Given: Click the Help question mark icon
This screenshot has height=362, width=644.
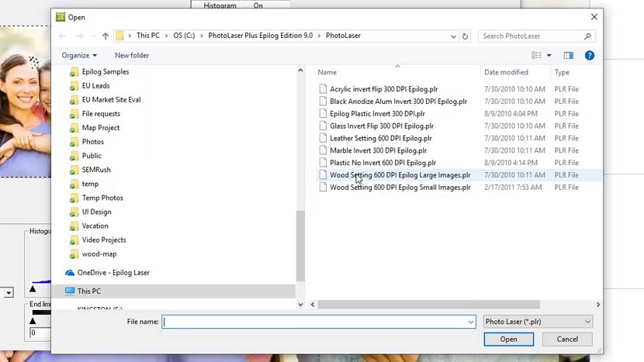Looking at the screenshot, I should coord(590,55).
